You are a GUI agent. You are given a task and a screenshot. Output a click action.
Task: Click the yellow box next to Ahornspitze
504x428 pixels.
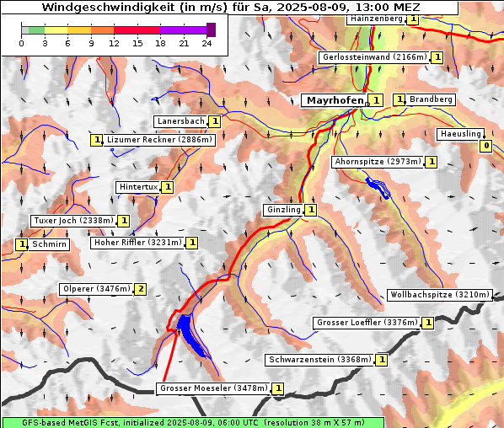coord(431,162)
